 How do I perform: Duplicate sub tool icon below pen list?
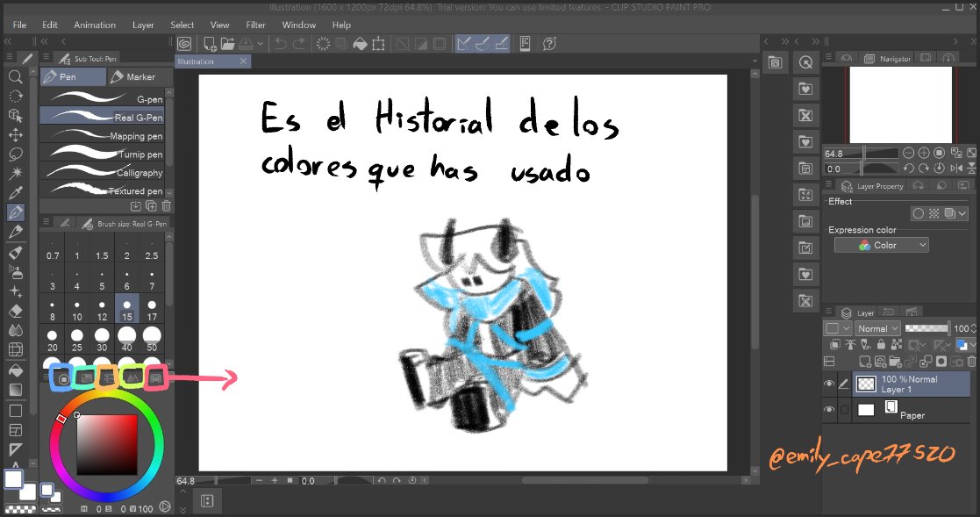(x=151, y=205)
